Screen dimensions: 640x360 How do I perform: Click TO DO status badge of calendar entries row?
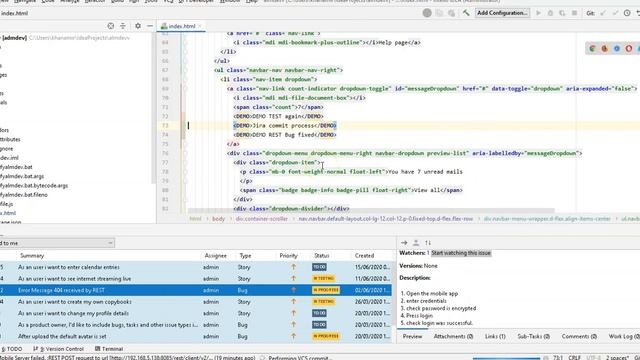(x=319, y=267)
